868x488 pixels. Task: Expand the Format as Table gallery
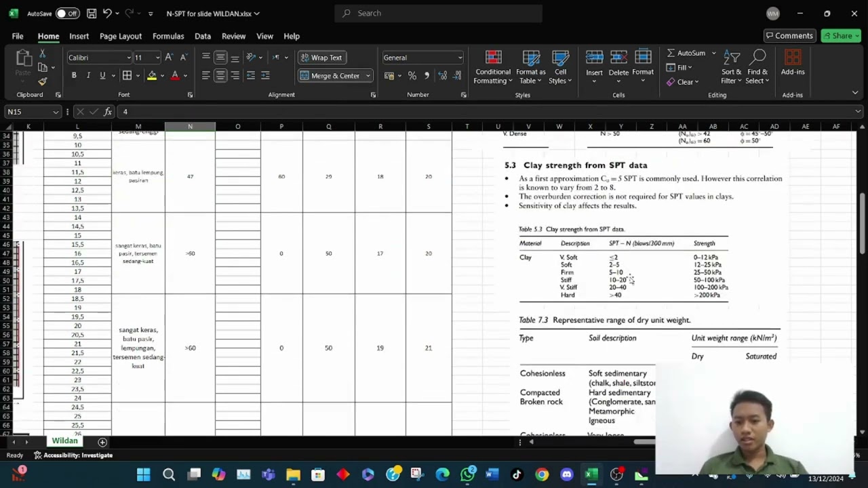[x=530, y=68]
